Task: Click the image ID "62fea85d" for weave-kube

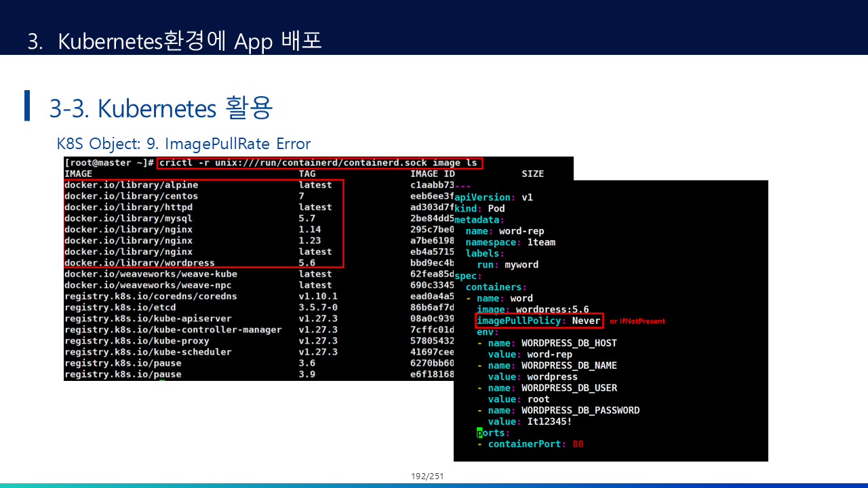Action: point(432,274)
